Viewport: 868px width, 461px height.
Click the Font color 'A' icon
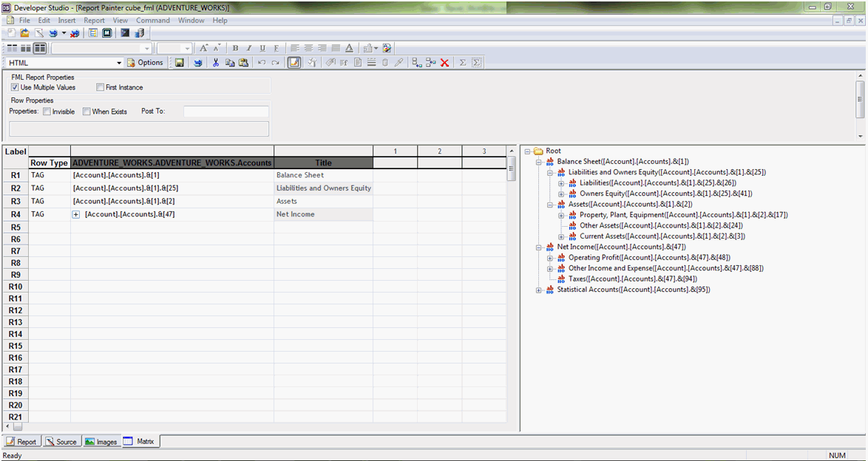click(x=349, y=48)
